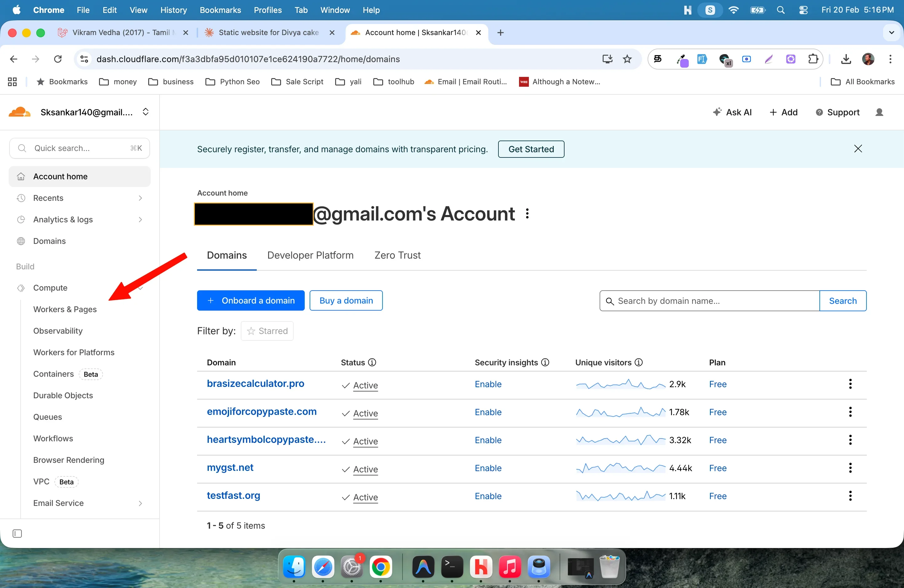Viewport: 904px width, 588px height.
Task: Open the account profile icon top right
Action: (880, 112)
